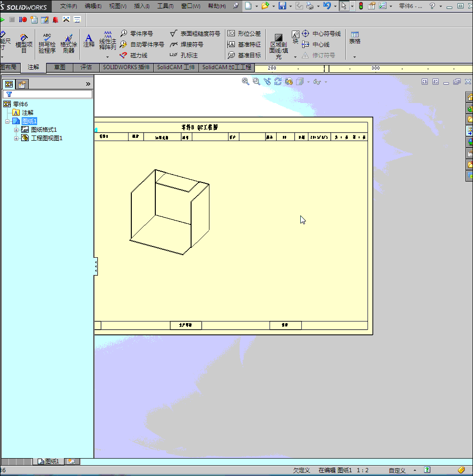Click the zoom magnifier in view heads-up toolbar
This screenshot has height=476, width=473.
[x=245, y=81]
